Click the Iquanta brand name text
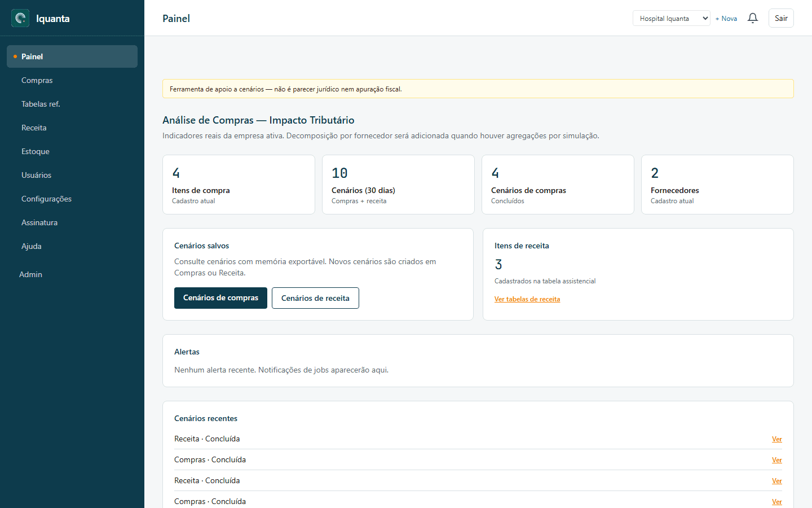This screenshot has width=812, height=508. tap(53, 19)
